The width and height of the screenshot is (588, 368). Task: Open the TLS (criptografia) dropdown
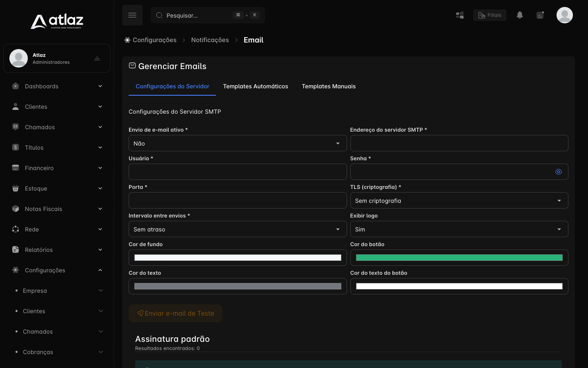[x=459, y=200]
